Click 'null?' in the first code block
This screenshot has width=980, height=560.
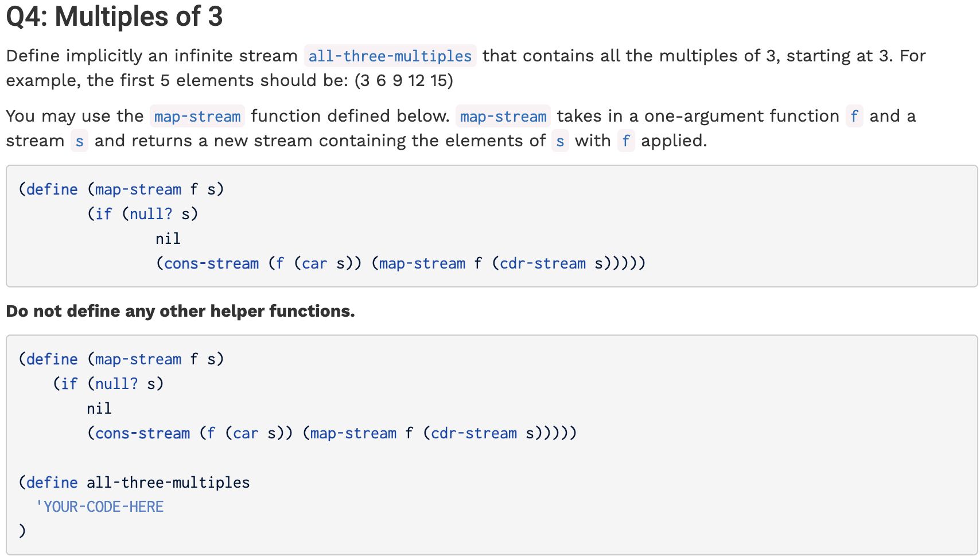click(150, 214)
